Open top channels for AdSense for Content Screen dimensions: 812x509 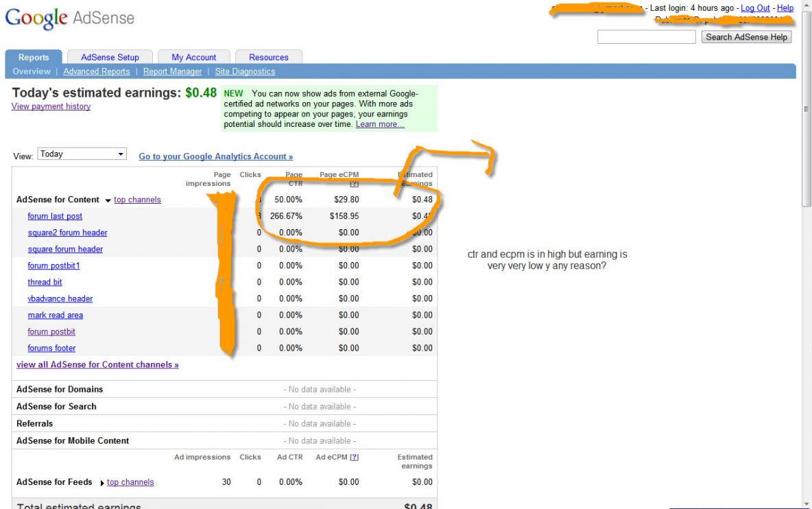[x=137, y=200]
